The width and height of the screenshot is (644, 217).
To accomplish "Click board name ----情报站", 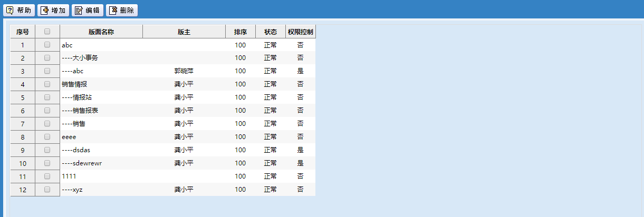I will pos(77,97).
